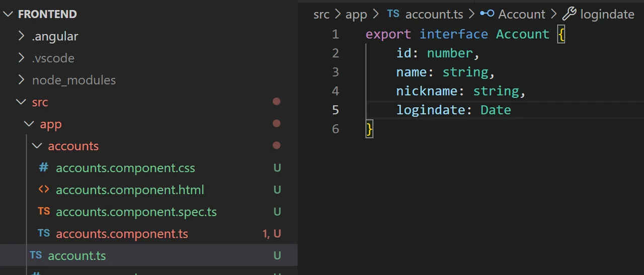Click the closing brace on line 6

[x=369, y=129]
